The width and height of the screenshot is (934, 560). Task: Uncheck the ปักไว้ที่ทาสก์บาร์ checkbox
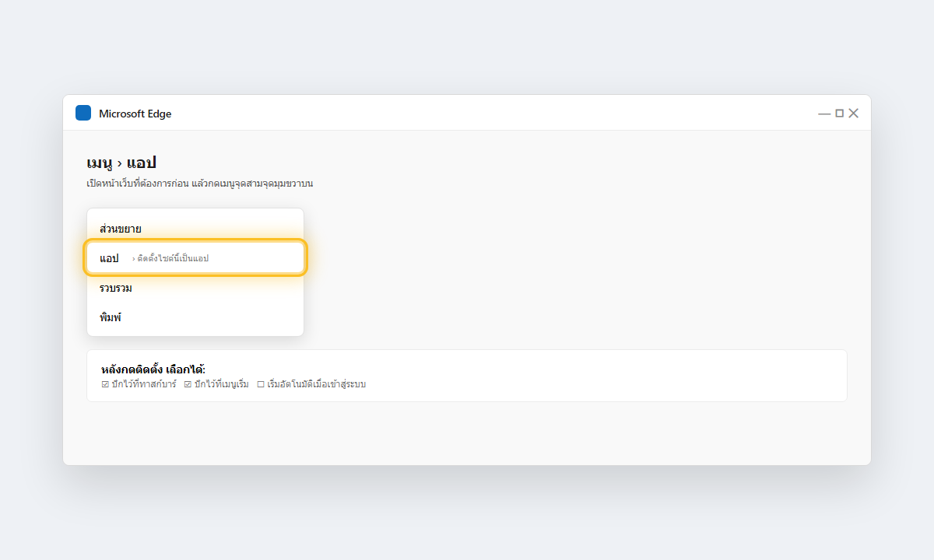pos(105,384)
